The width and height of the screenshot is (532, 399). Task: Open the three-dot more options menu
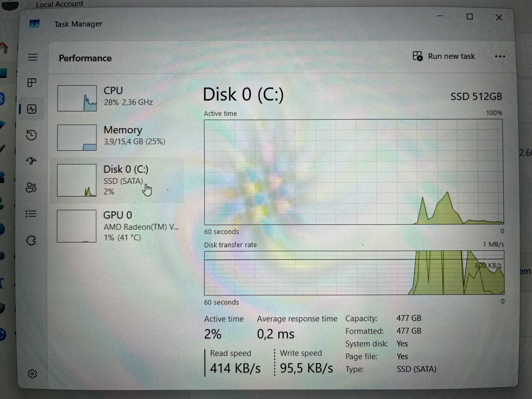[500, 57]
